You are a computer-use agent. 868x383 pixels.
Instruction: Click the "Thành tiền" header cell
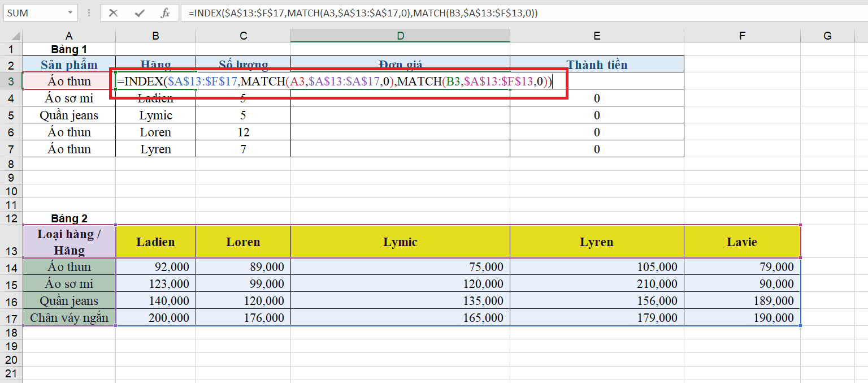(596, 64)
